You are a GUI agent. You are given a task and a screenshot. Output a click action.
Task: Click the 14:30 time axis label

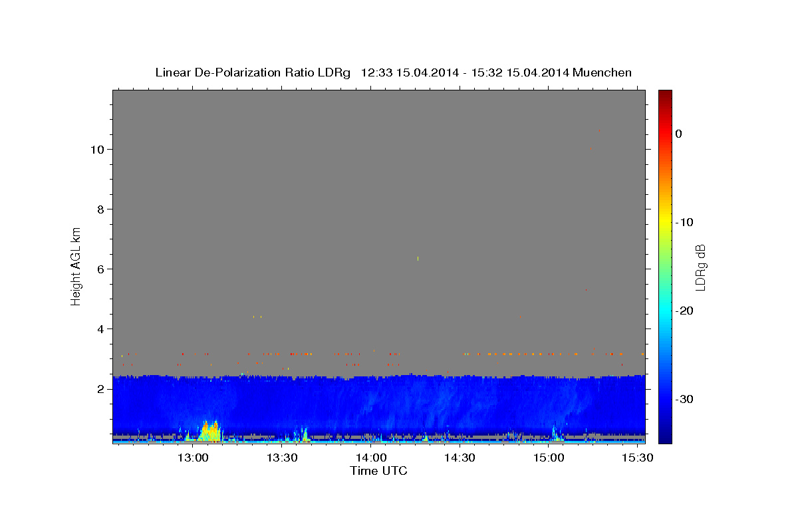coord(460,458)
